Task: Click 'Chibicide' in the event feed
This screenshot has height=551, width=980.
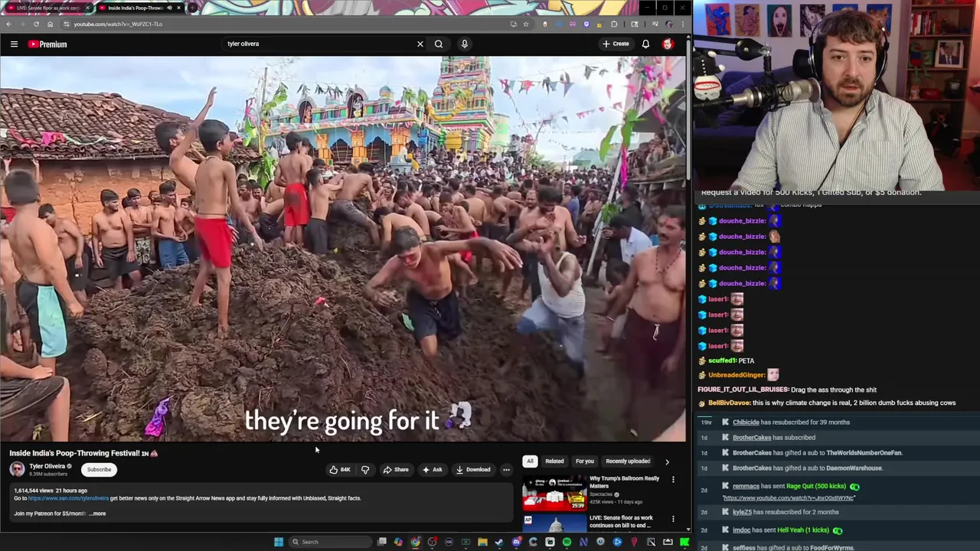Action: pyautogui.click(x=746, y=422)
